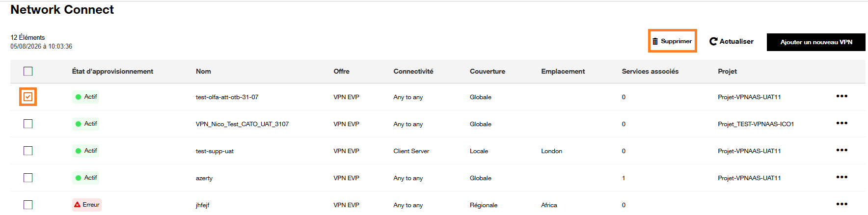Open three-dot menu for test-supp-uat row
868x215 pixels.
(x=841, y=150)
